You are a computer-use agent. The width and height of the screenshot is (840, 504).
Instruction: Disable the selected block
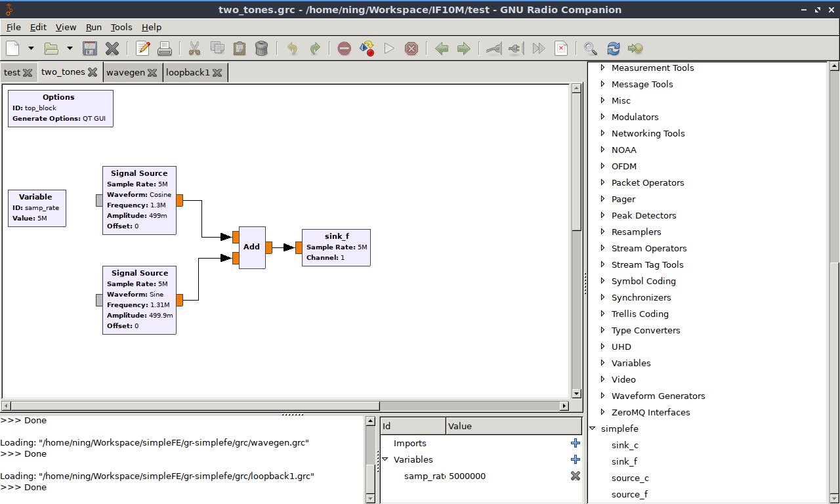coord(516,48)
